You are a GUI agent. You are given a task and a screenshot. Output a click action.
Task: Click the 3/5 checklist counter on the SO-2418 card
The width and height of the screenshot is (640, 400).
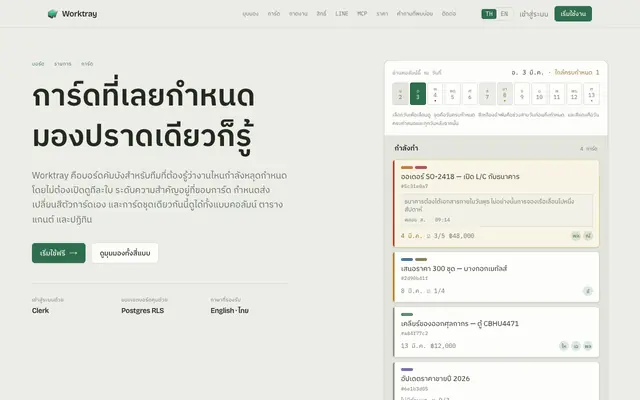tap(436, 236)
